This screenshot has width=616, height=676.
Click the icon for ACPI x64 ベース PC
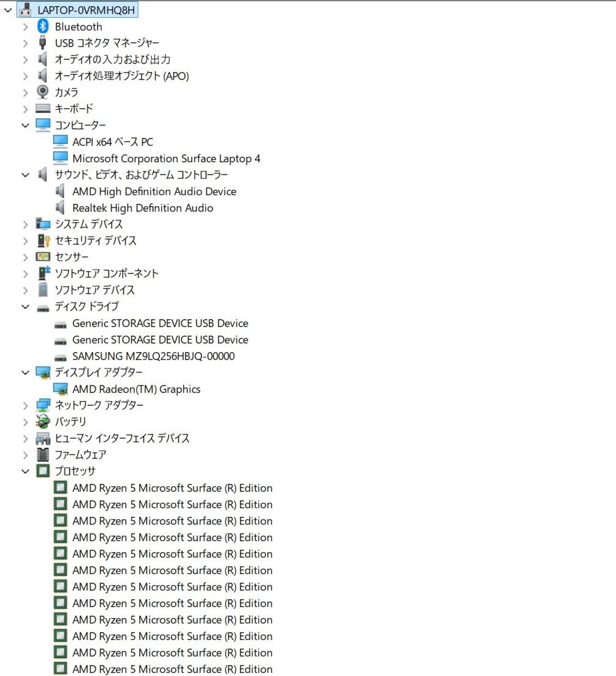pos(60,142)
